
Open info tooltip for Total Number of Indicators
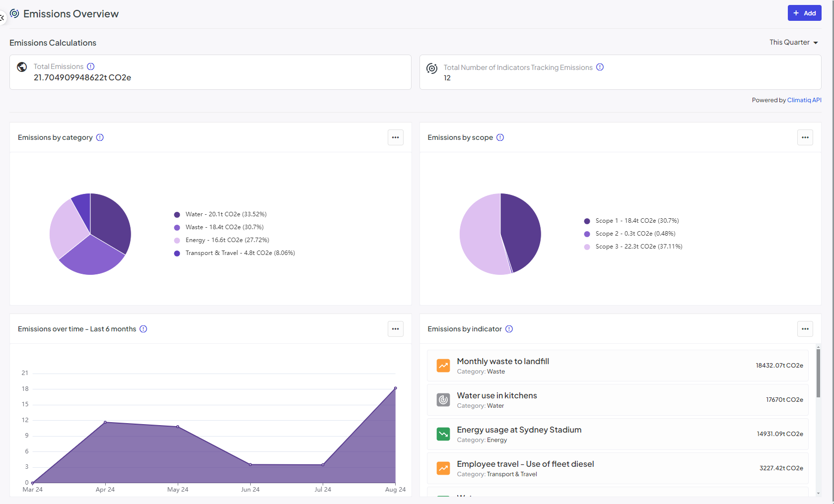[600, 67]
